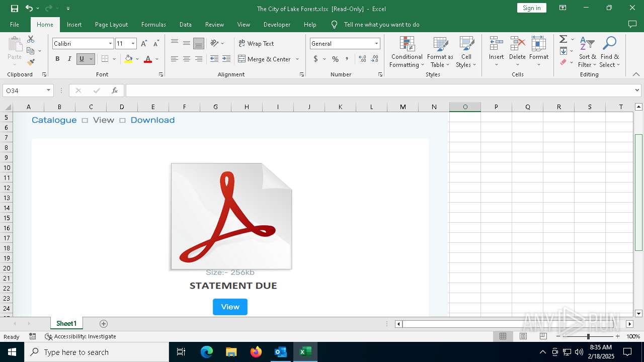Open the General number format dropdown
The image size is (644, 362).
(x=376, y=44)
